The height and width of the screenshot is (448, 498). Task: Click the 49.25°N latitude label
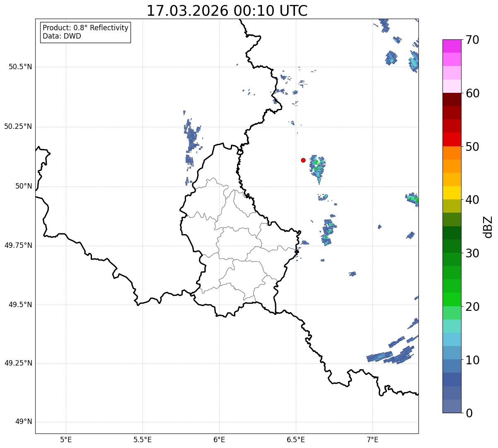tap(18, 363)
